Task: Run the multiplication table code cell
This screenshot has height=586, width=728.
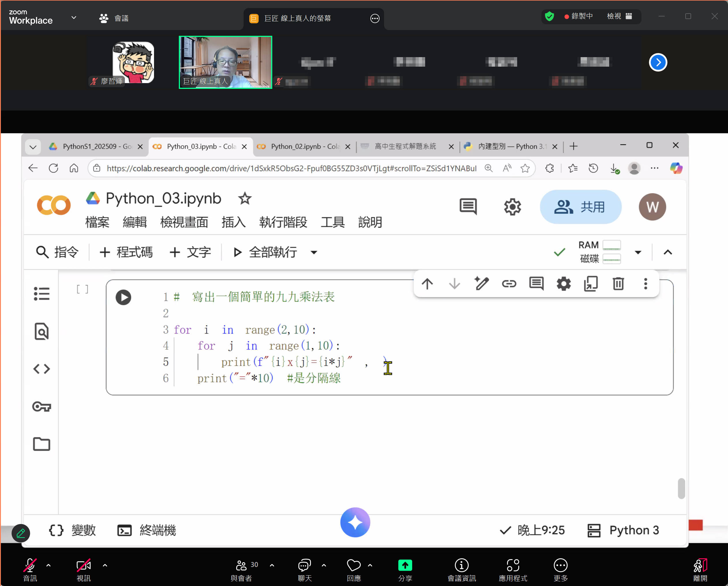Action: click(x=123, y=297)
